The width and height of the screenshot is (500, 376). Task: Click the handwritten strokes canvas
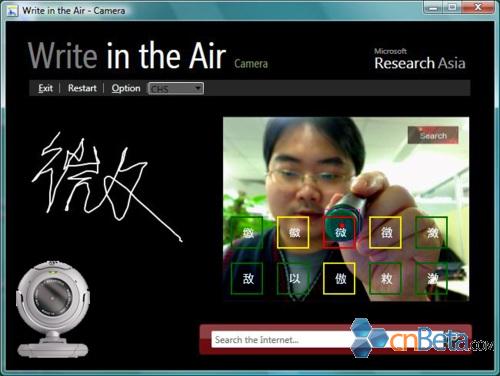click(x=107, y=187)
